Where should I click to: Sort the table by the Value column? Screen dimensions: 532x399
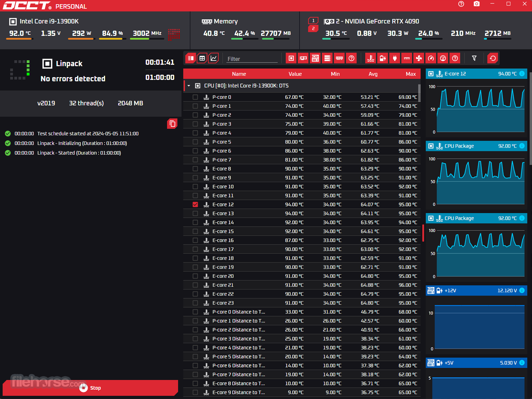pyautogui.click(x=295, y=74)
